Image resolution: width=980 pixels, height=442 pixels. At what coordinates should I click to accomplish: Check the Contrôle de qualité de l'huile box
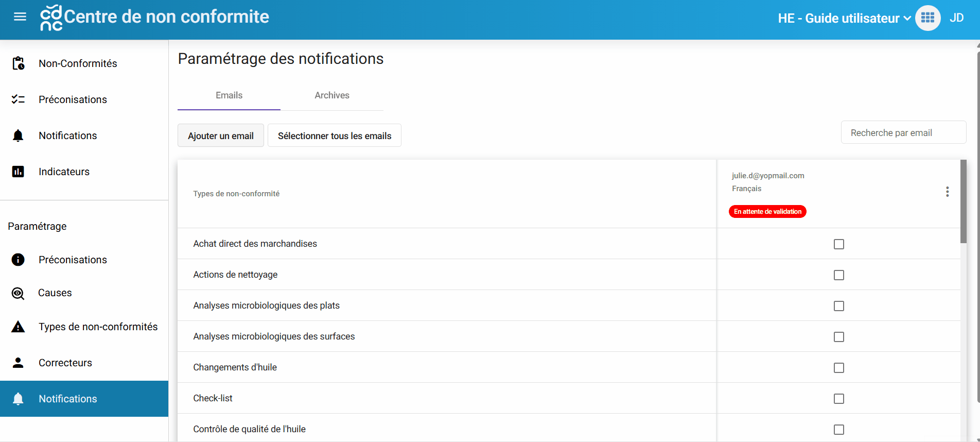(839, 430)
